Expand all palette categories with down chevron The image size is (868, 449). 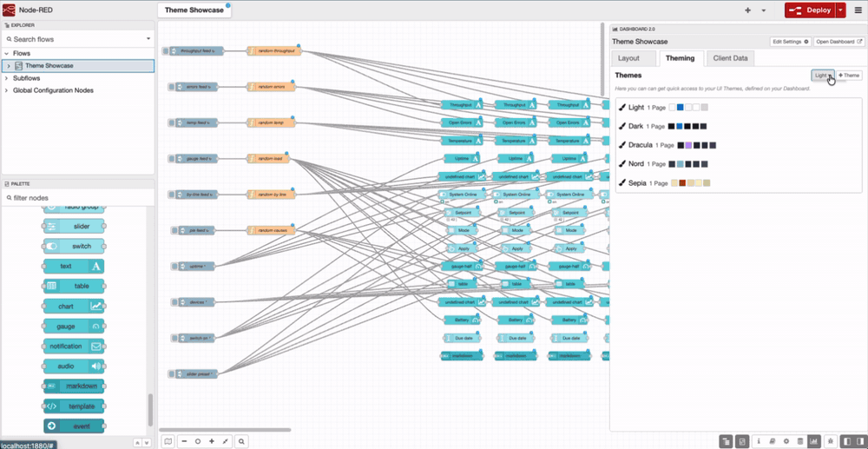[147, 443]
